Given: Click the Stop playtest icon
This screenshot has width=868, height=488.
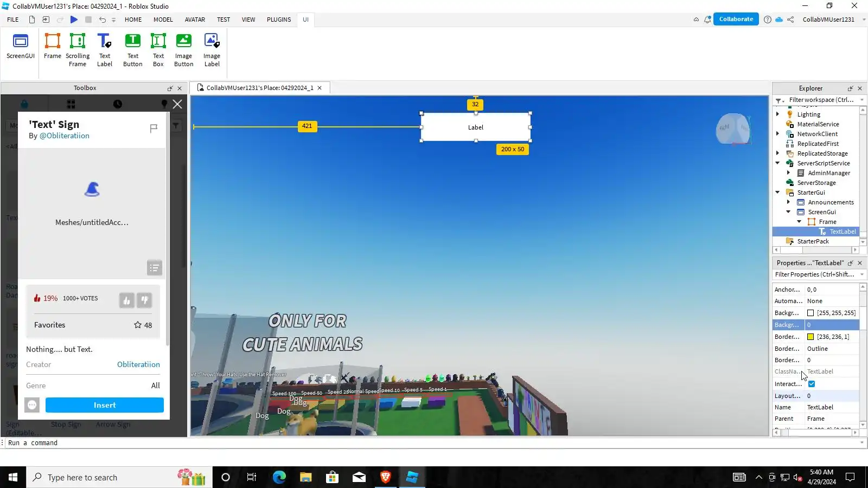Looking at the screenshot, I should 88,20.
